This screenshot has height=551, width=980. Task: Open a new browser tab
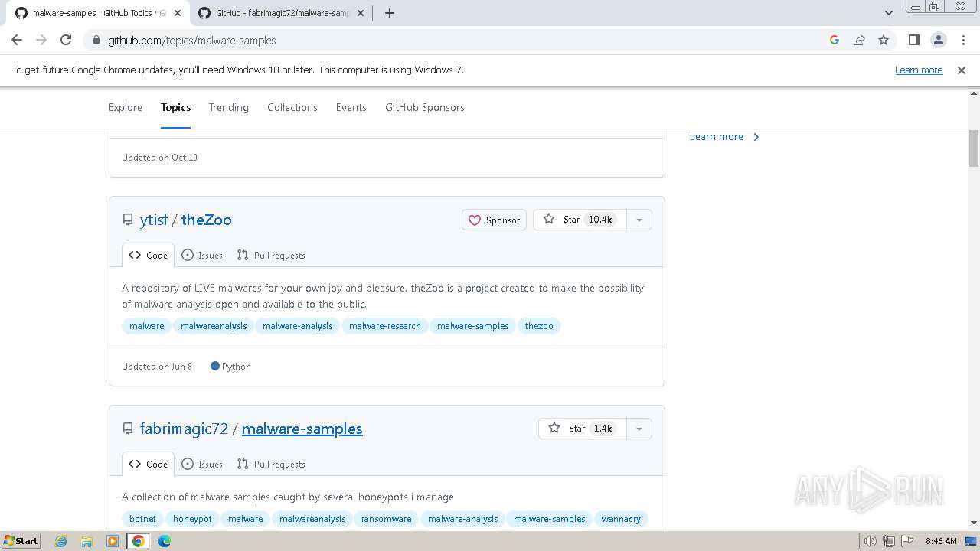(x=390, y=13)
